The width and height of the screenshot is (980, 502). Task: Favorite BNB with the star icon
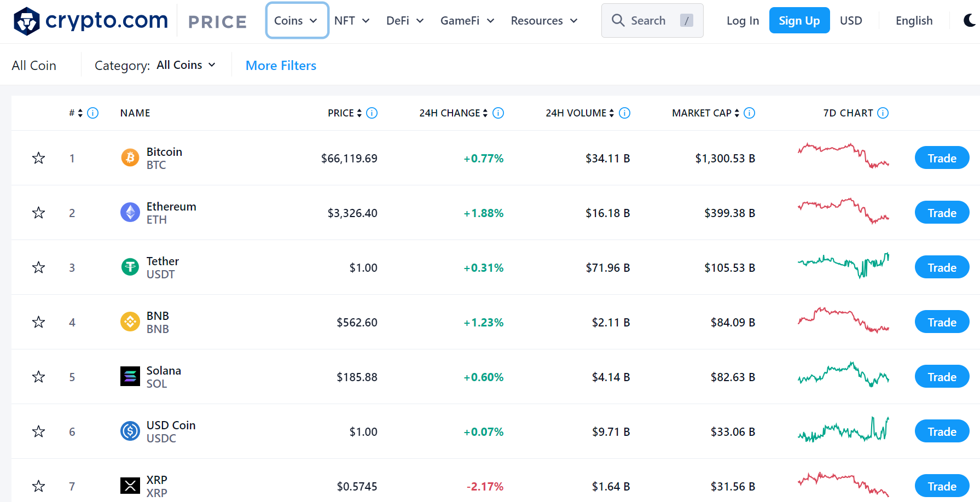[x=38, y=322]
